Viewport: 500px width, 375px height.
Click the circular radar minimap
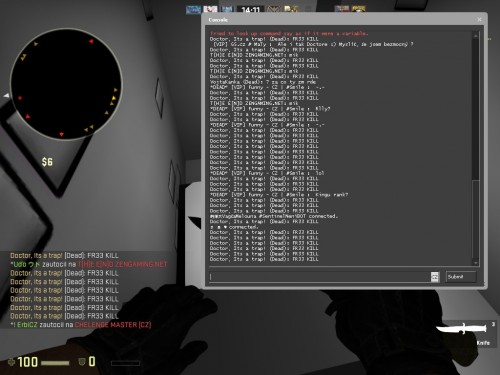[66, 84]
